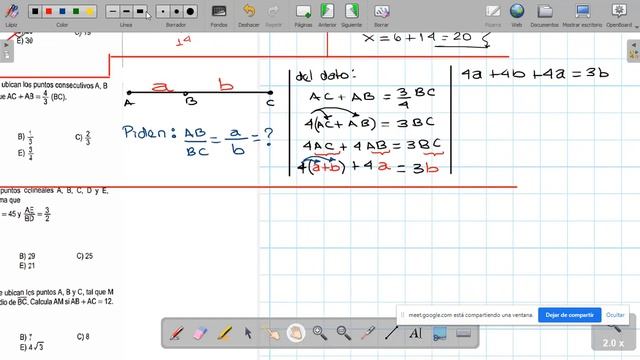
Task: Undo last stroke with Deshacer
Action: 249,15
